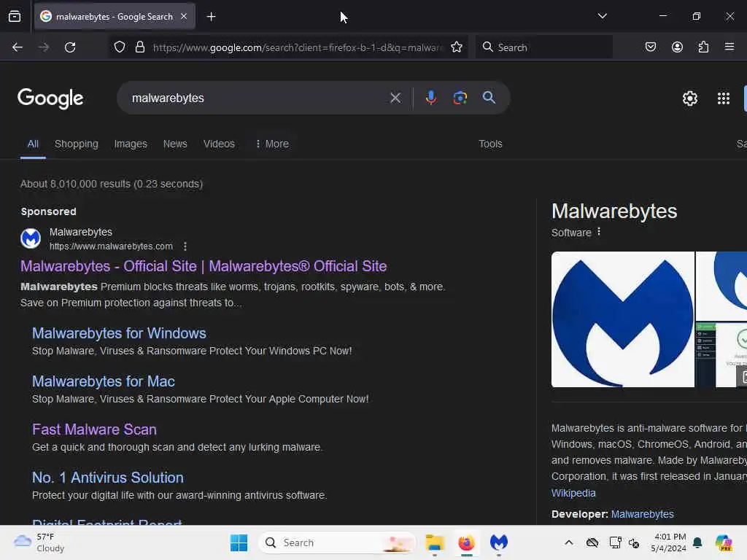Open display cast tray icon

(615, 542)
